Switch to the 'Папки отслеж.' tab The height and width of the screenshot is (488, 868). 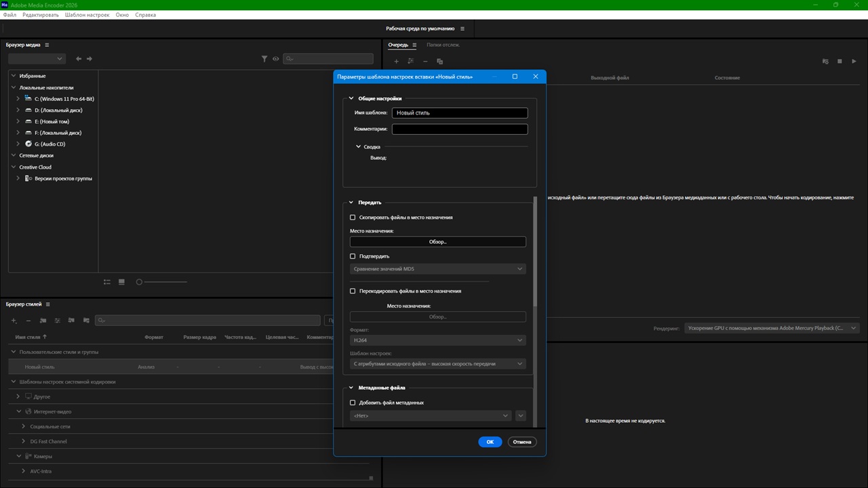pos(443,45)
